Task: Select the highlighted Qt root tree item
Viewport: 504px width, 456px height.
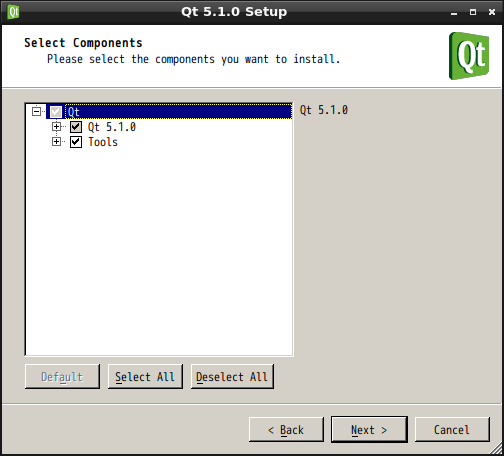Action: click(x=179, y=112)
